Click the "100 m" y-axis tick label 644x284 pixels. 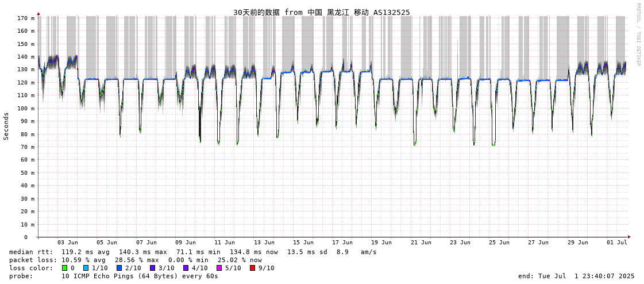point(25,108)
